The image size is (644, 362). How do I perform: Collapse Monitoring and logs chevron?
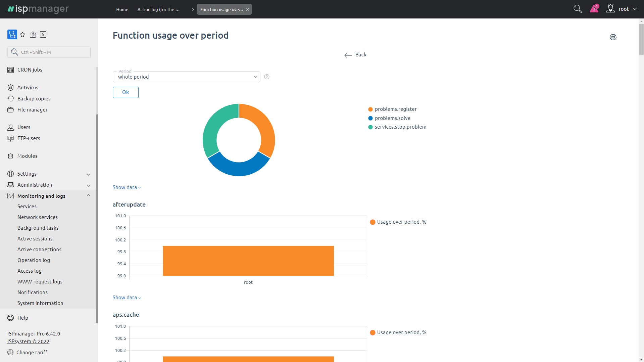point(89,196)
